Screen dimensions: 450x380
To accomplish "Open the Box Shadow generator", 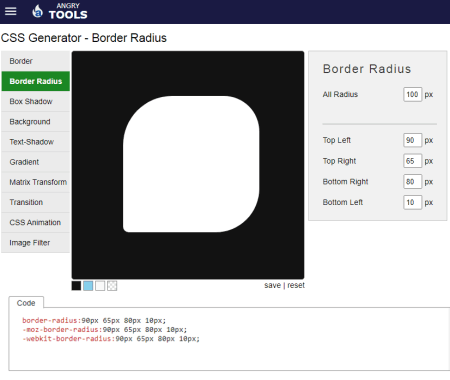I will pyautogui.click(x=36, y=101).
